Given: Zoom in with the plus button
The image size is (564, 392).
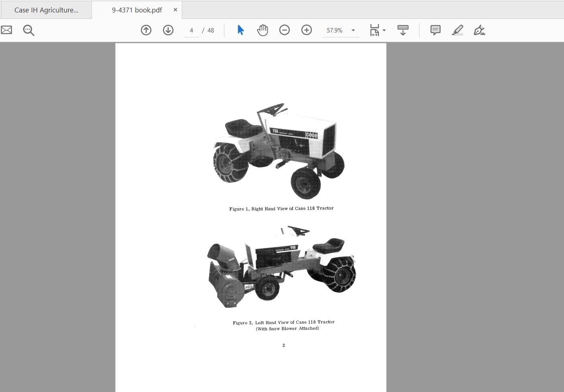Looking at the screenshot, I should [x=306, y=30].
